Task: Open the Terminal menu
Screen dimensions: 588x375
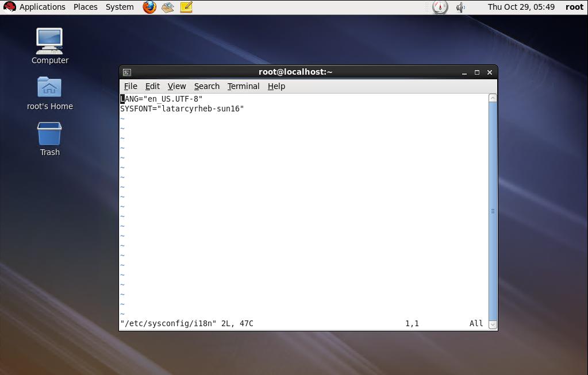Action: pyautogui.click(x=243, y=86)
